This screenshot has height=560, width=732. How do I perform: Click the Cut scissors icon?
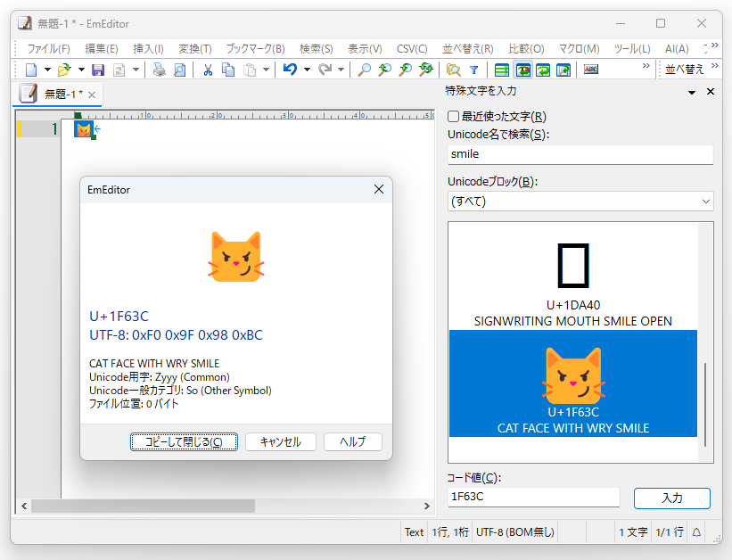coord(209,70)
